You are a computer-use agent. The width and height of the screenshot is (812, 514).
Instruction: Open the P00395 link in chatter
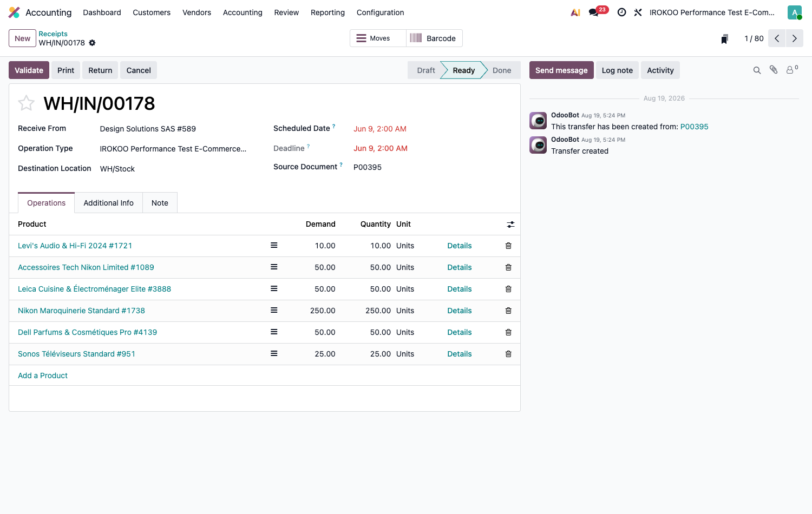[694, 127]
